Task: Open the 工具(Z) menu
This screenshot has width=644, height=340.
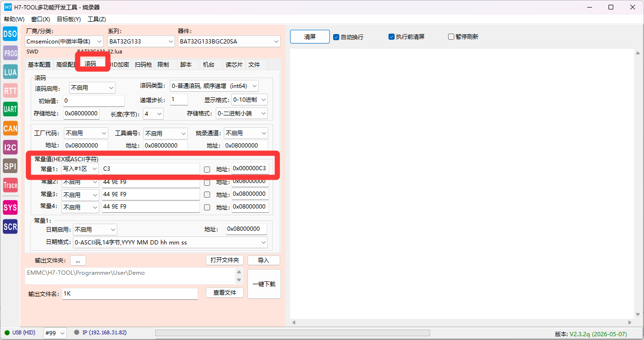Action: pyautogui.click(x=97, y=19)
